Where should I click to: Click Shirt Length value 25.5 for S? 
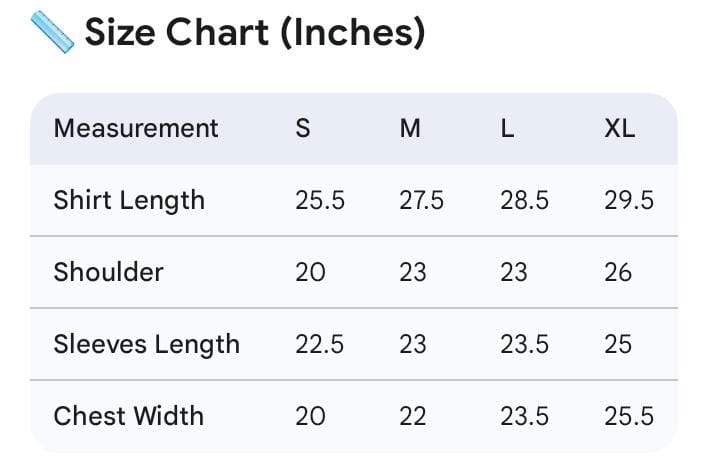click(320, 201)
